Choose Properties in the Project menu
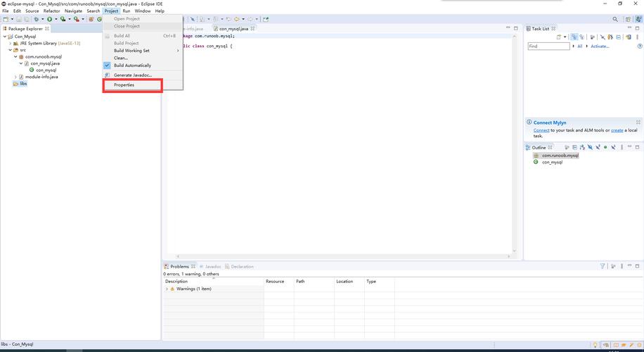 132,85
